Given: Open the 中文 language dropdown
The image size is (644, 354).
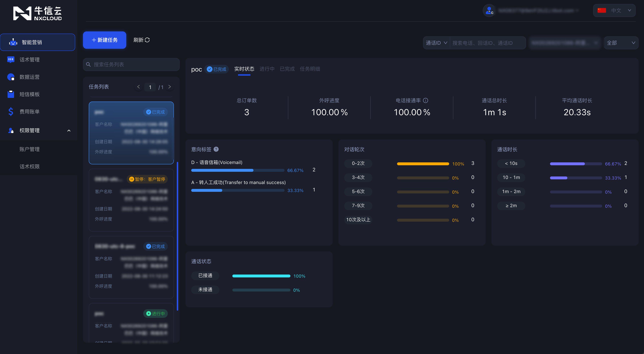Looking at the screenshot, I should [x=614, y=10].
